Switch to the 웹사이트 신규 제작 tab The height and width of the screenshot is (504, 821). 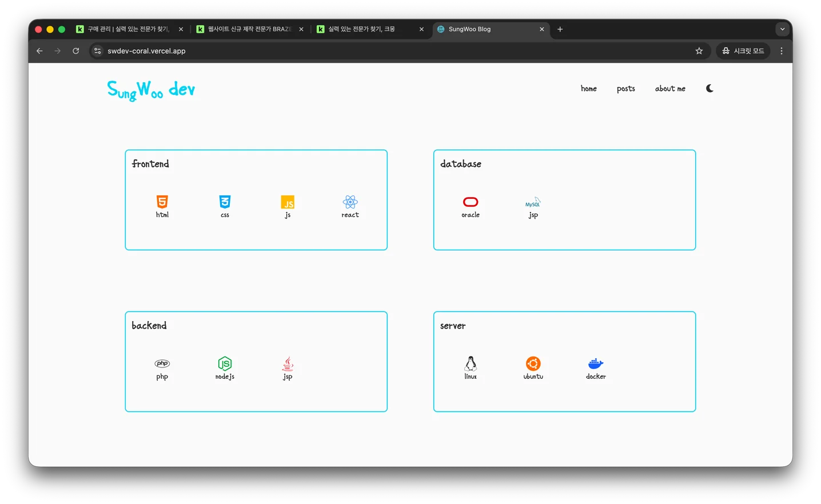[250, 29]
